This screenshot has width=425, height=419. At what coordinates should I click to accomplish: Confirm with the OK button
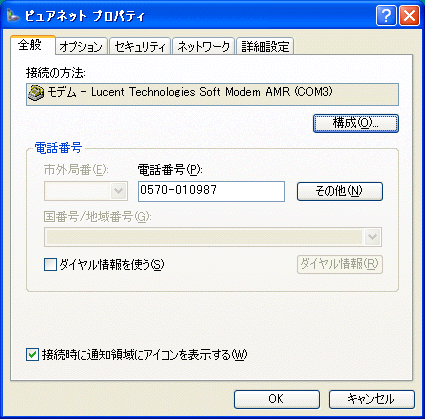[277, 399]
